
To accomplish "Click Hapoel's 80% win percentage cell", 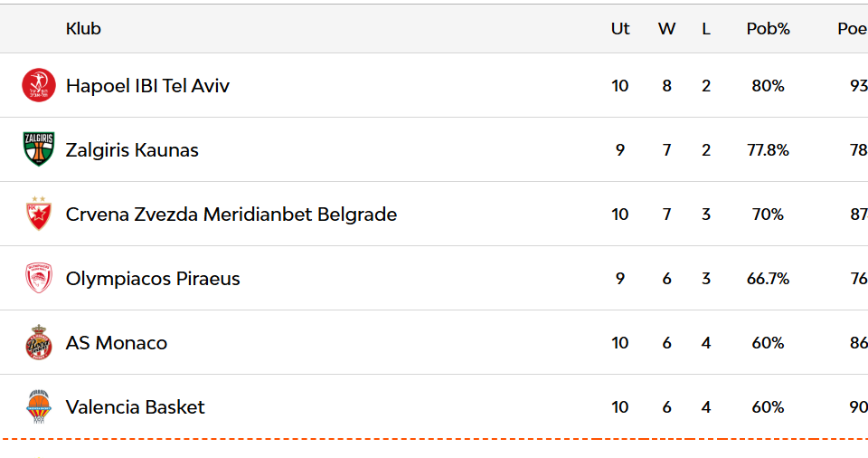I will 768,86.
